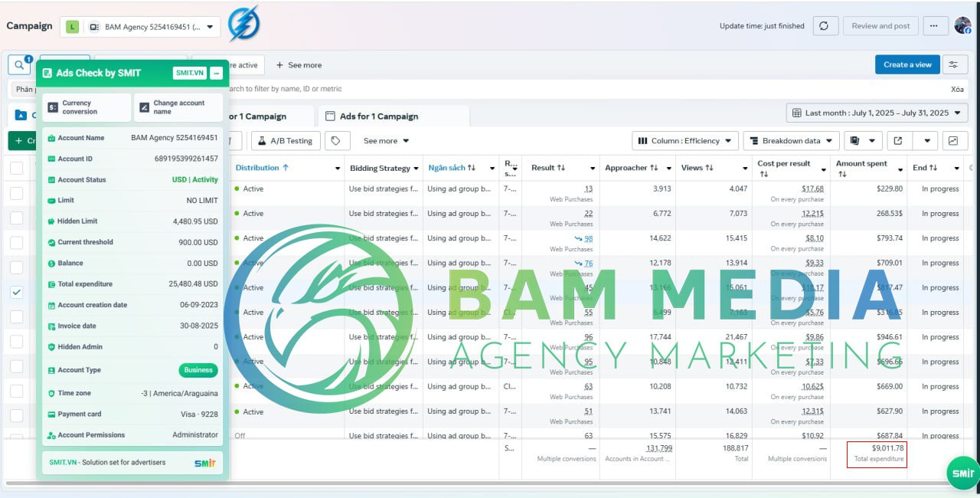The width and height of the screenshot is (980, 498).
Task: Click the Create a view button
Action: click(x=907, y=64)
